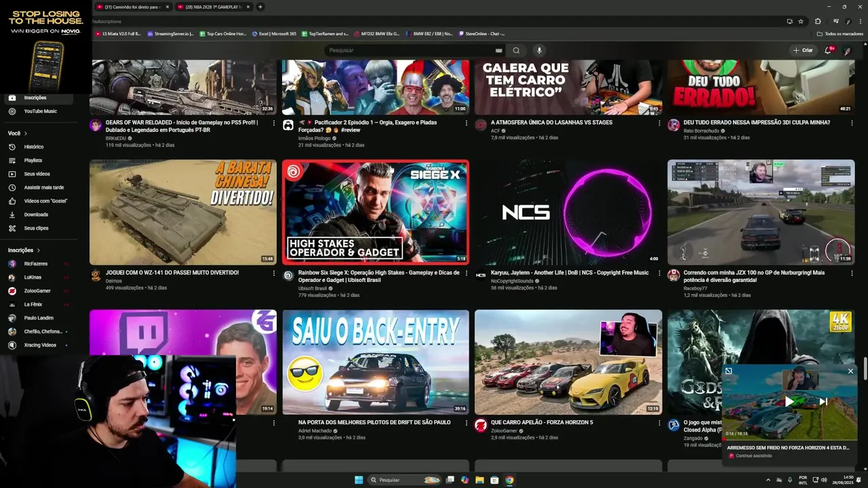
Task: Click the search magnifier button
Action: point(516,50)
